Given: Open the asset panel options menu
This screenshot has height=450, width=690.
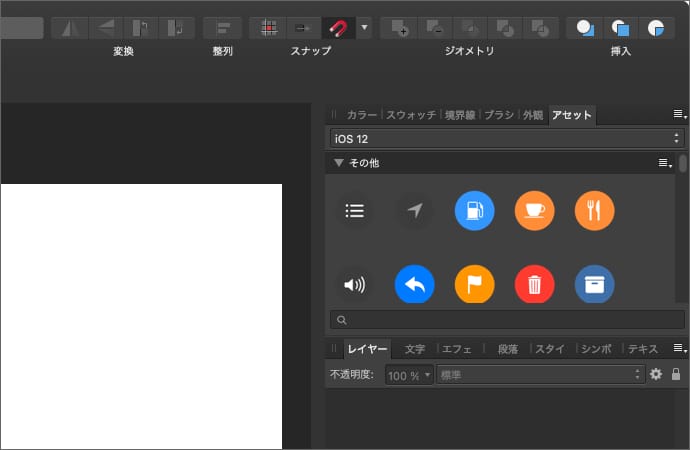Looking at the screenshot, I should [x=678, y=114].
